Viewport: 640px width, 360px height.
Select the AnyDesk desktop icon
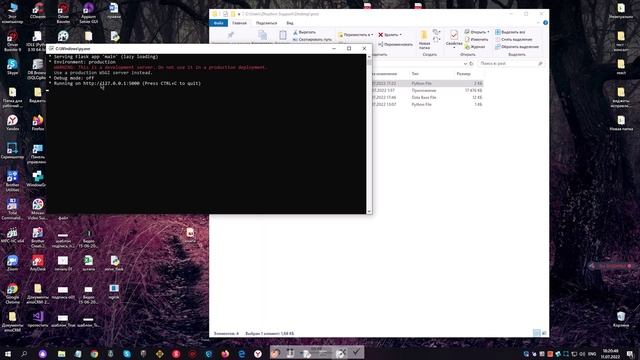click(38, 263)
